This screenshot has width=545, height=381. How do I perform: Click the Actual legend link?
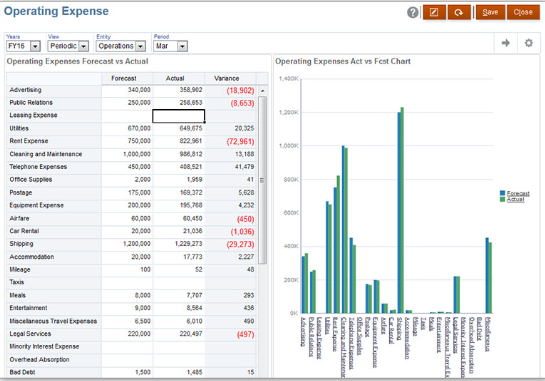[515, 200]
